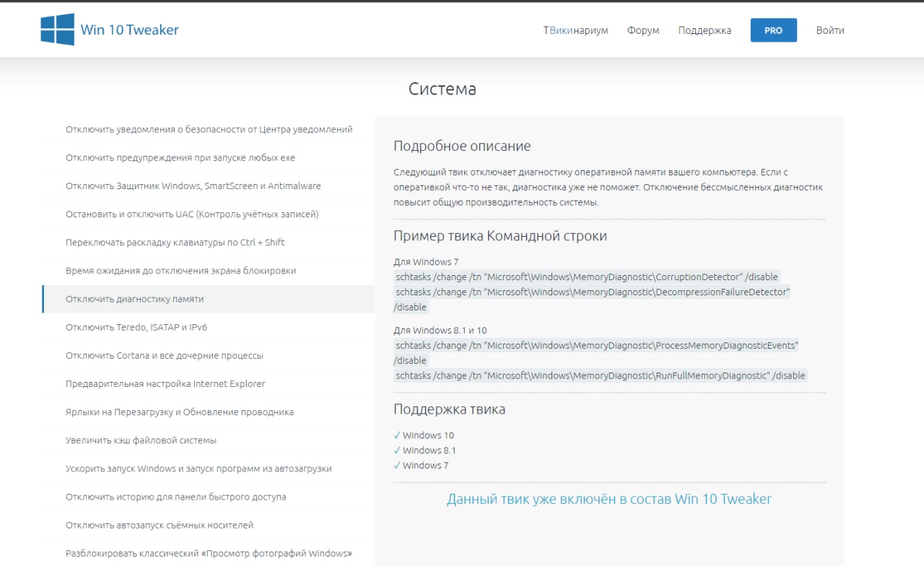Select Отключить автозапуск съёмных носителей

209,525
